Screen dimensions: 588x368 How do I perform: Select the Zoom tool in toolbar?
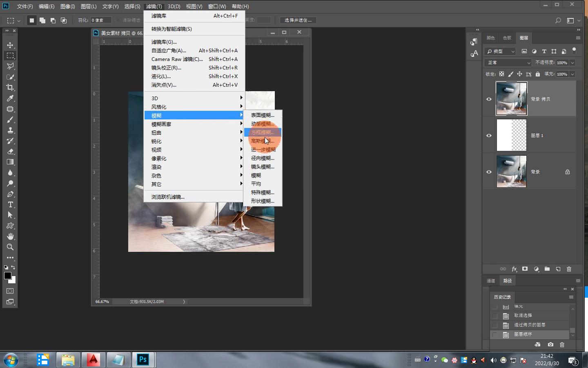(10, 247)
